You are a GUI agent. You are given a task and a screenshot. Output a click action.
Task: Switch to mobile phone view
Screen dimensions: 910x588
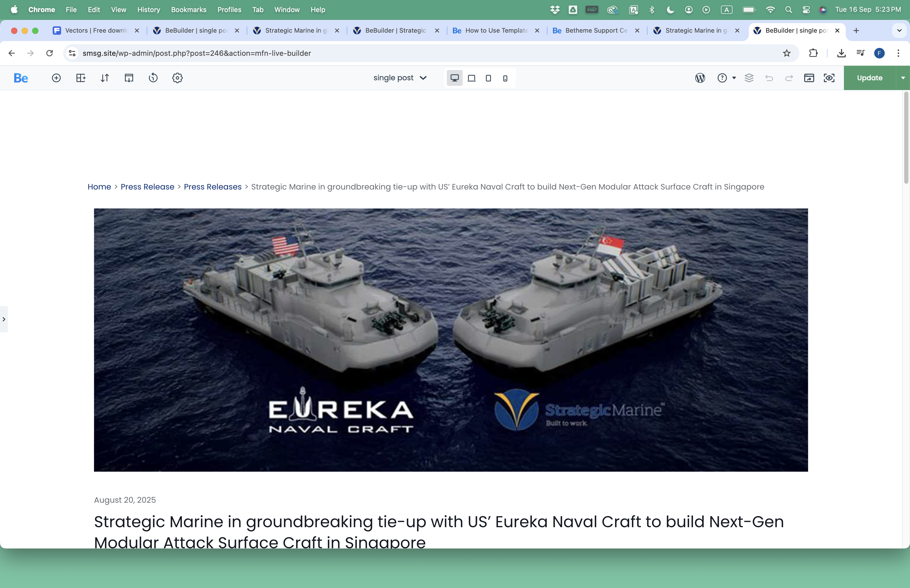pos(505,78)
